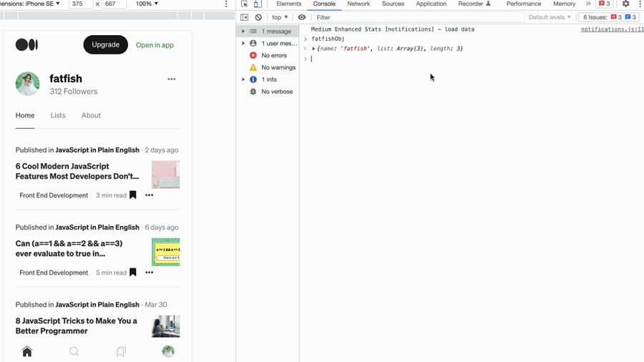
Task: Clear the console with the clear icon
Action: pos(258,17)
